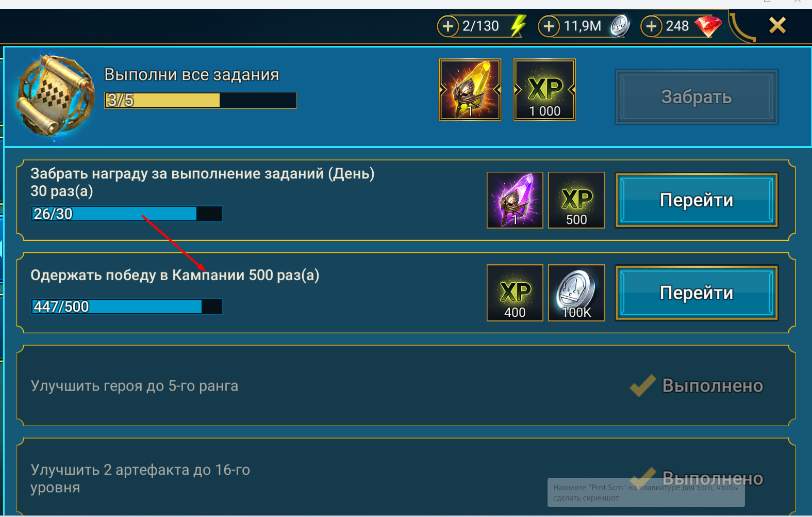Click Перейти for the daily rewards quest
The image size is (812, 517).
pyautogui.click(x=697, y=200)
